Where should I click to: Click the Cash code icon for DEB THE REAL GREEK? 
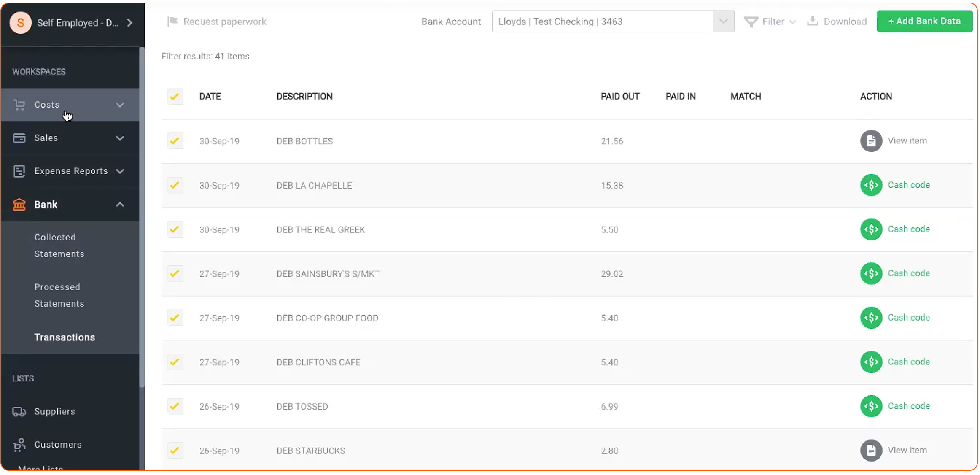tap(871, 229)
